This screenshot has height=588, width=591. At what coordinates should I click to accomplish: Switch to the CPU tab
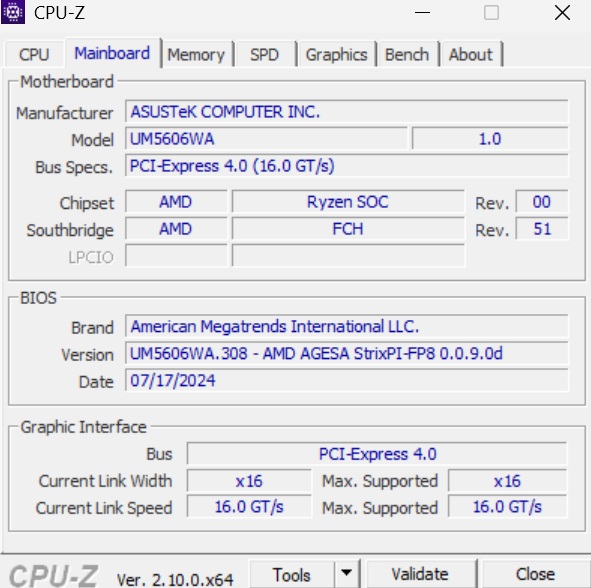[x=34, y=55]
